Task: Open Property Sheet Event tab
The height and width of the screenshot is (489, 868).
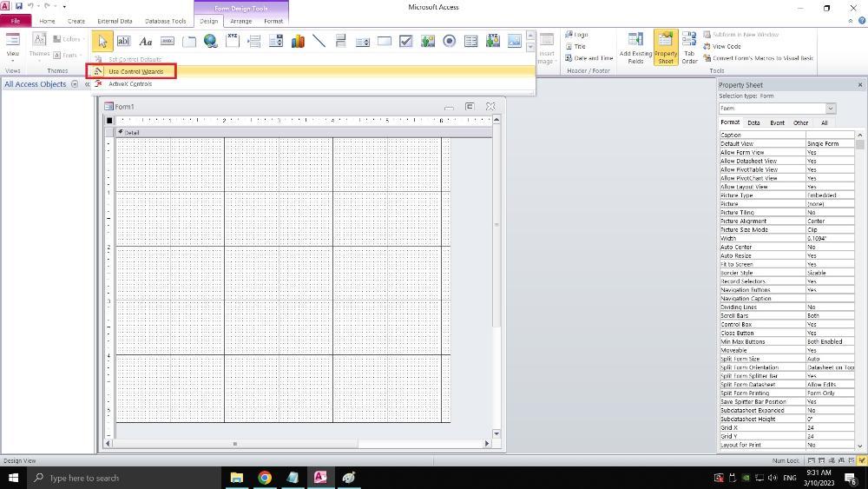Action: 777,123
